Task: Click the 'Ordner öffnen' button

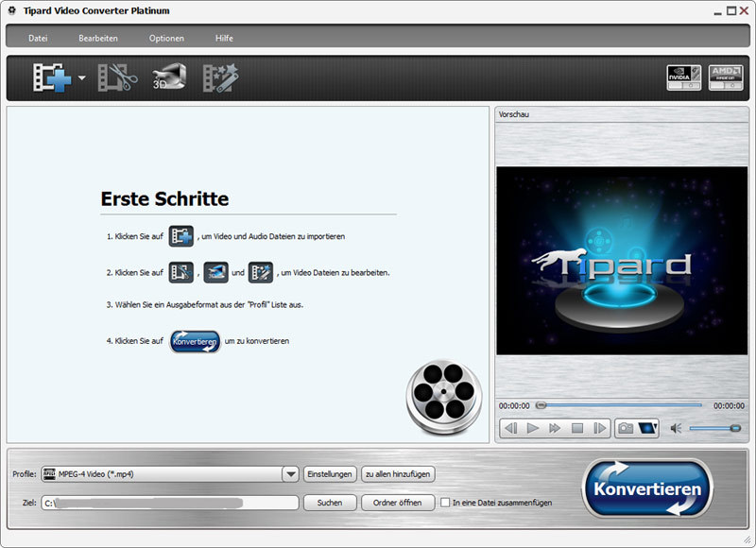Action: pos(398,503)
